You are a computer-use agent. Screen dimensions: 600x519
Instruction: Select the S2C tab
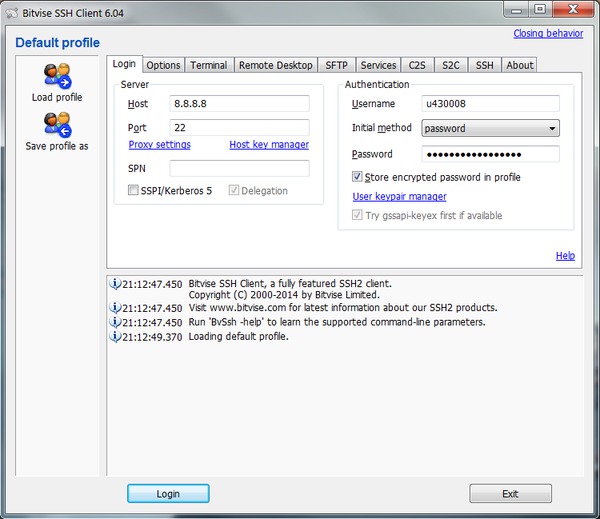tap(451, 65)
